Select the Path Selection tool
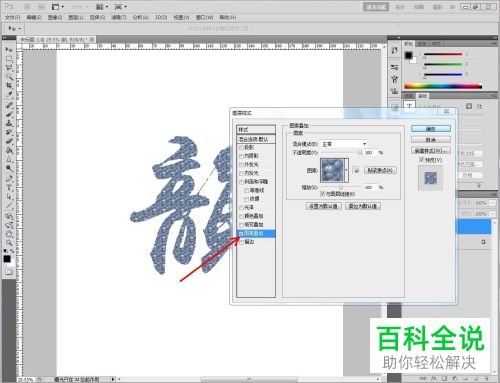This screenshot has height=383, width=500. (x=9, y=197)
